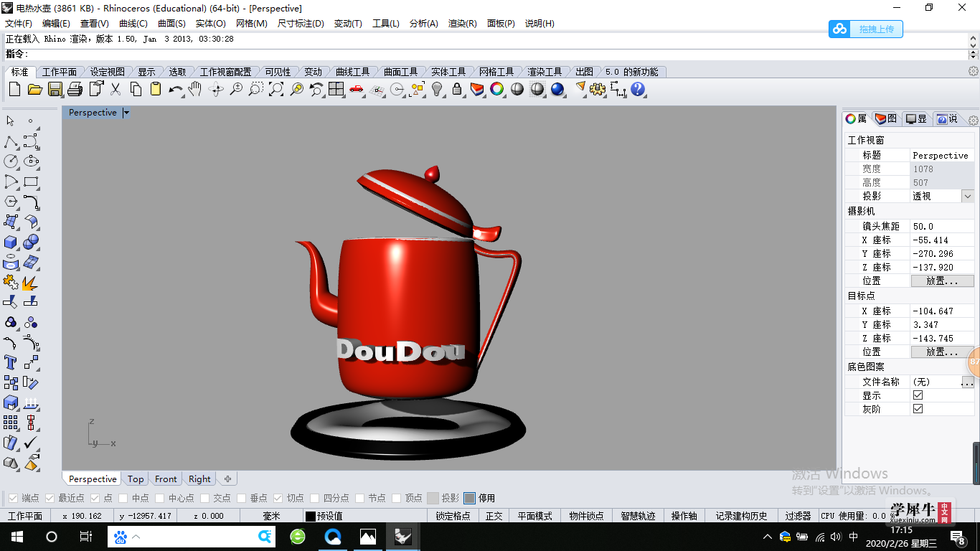Image resolution: width=980 pixels, height=551 pixels.
Task: Toggle 正交 ortho mode in status bar
Action: click(494, 516)
